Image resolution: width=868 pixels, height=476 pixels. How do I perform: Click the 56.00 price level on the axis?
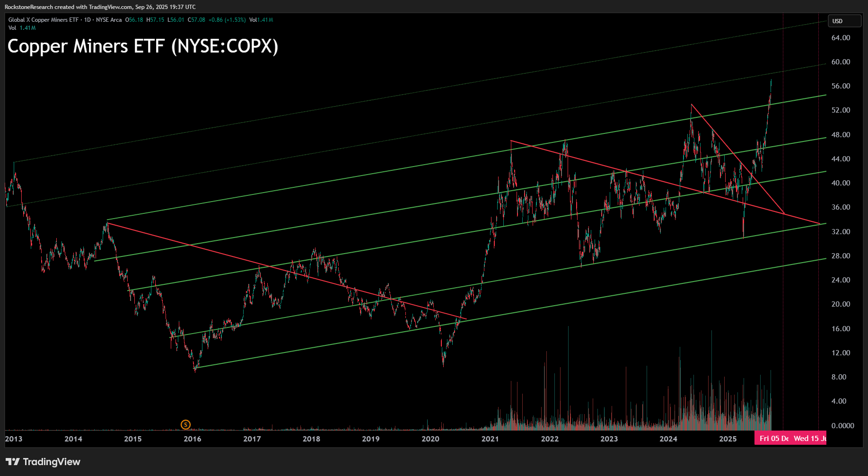[x=841, y=86]
